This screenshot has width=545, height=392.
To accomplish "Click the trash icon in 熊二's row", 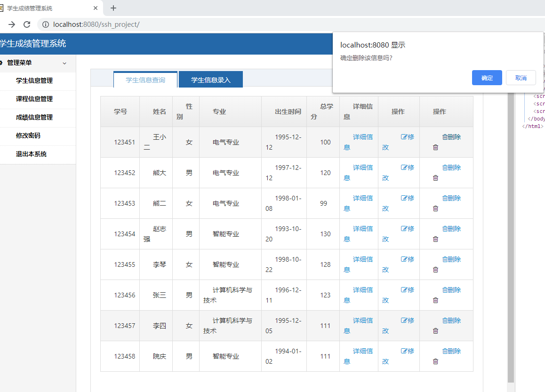I will click(x=435, y=208).
